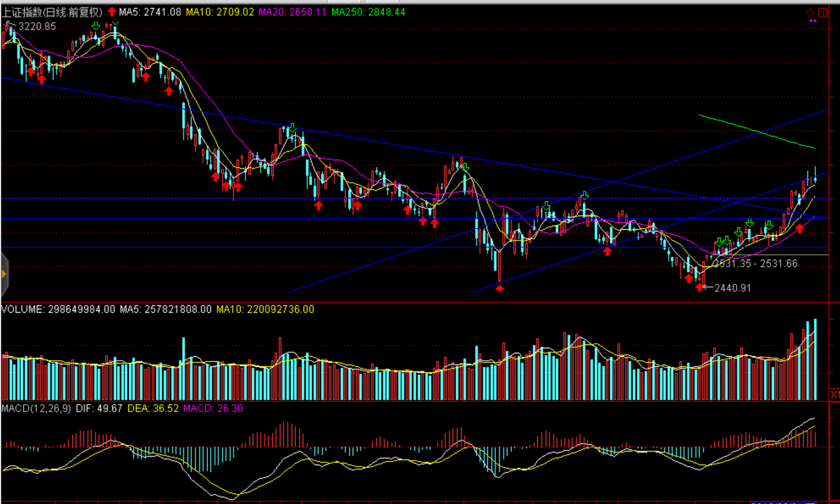840x504 pixels.
Task: Click the 2440.91 lowest price annotation
Action: click(x=732, y=288)
